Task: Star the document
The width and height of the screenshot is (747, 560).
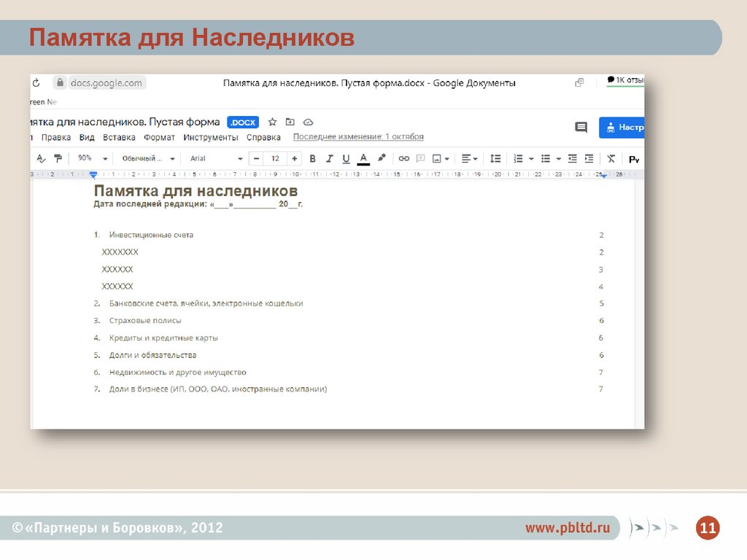Action: (273, 122)
